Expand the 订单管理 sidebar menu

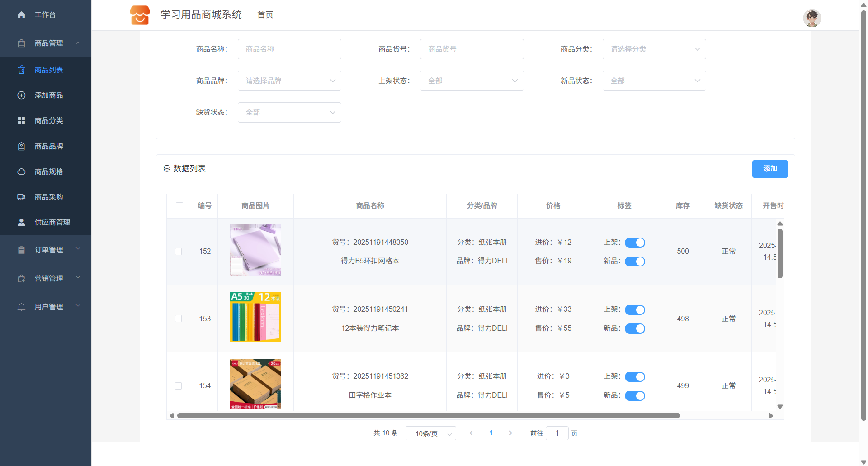(49, 250)
